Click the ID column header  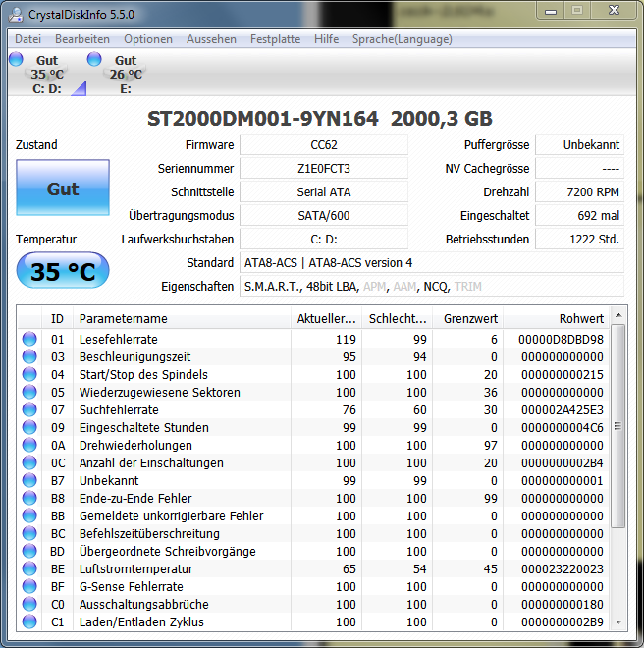[x=58, y=318]
